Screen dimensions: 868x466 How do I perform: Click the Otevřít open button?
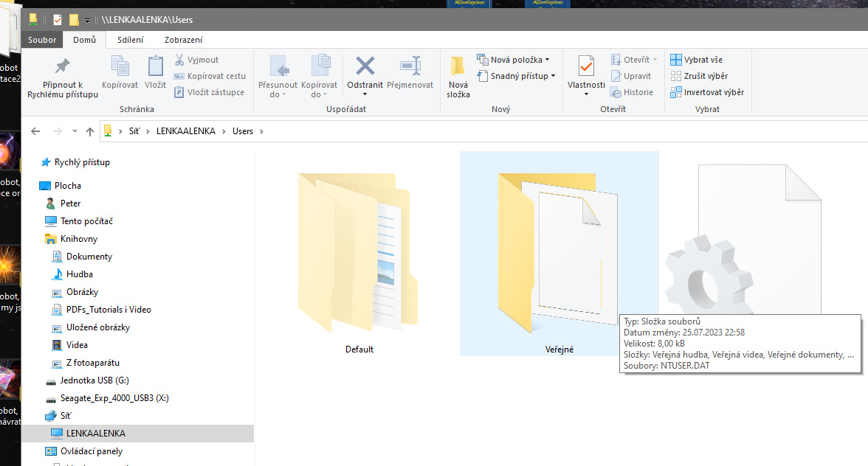pos(634,60)
